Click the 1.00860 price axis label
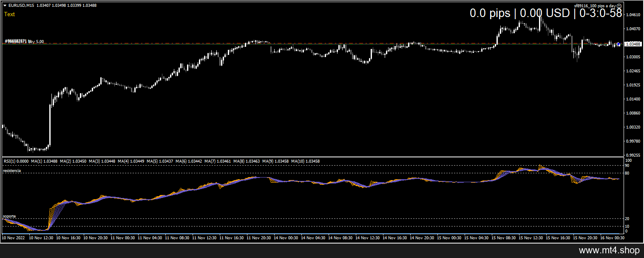644x258 pixels. click(x=633, y=113)
